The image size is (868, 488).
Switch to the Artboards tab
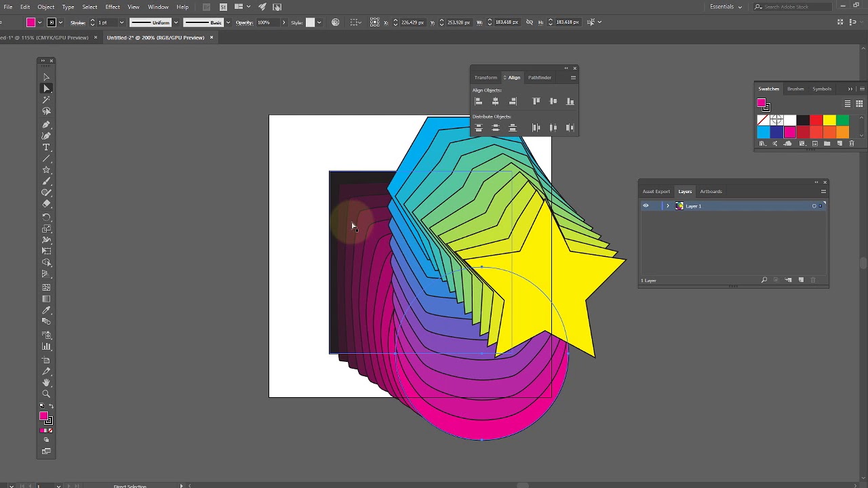(711, 191)
